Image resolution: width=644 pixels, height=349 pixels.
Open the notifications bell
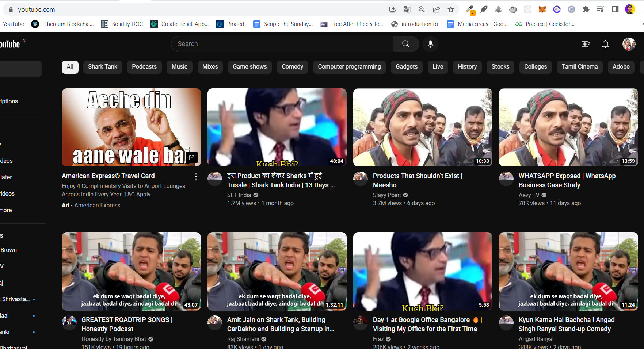pyautogui.click(x=605, y=44)
